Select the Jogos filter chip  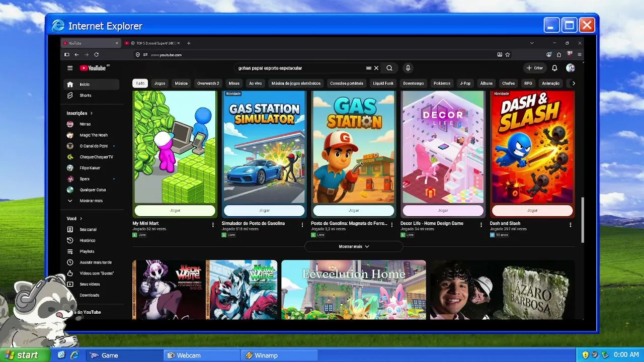pos(160,83)
